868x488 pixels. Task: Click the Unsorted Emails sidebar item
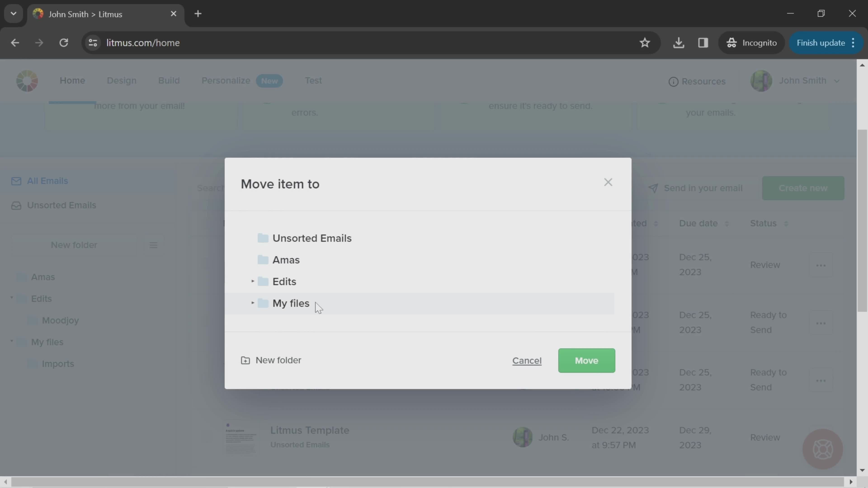tap(61, 204)
